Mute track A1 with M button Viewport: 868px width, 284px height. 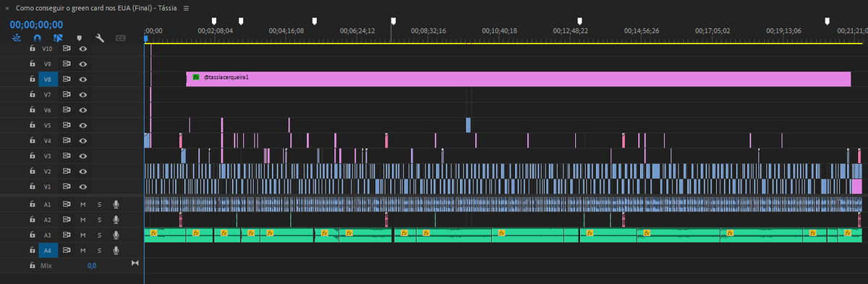(83, 204)
